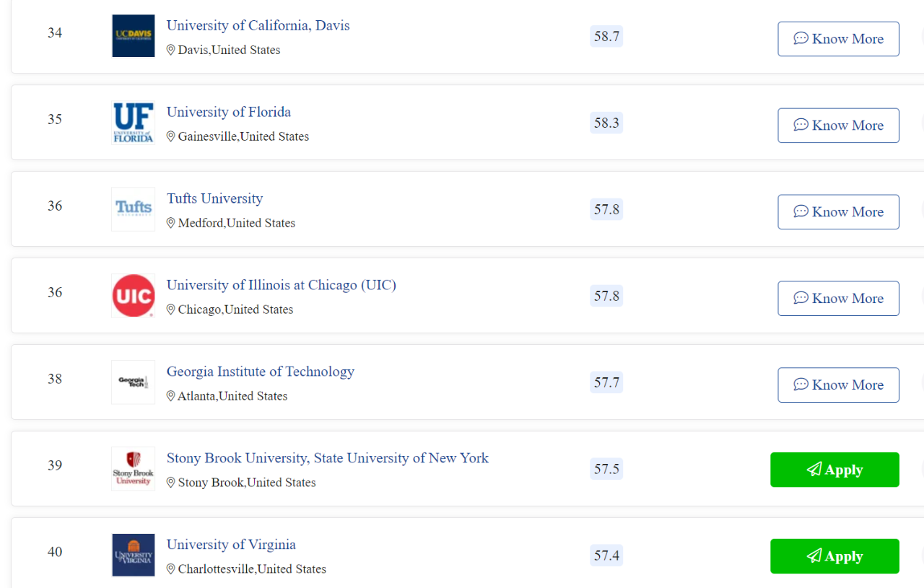Open the Stony Brook University link

coord(328,458)
